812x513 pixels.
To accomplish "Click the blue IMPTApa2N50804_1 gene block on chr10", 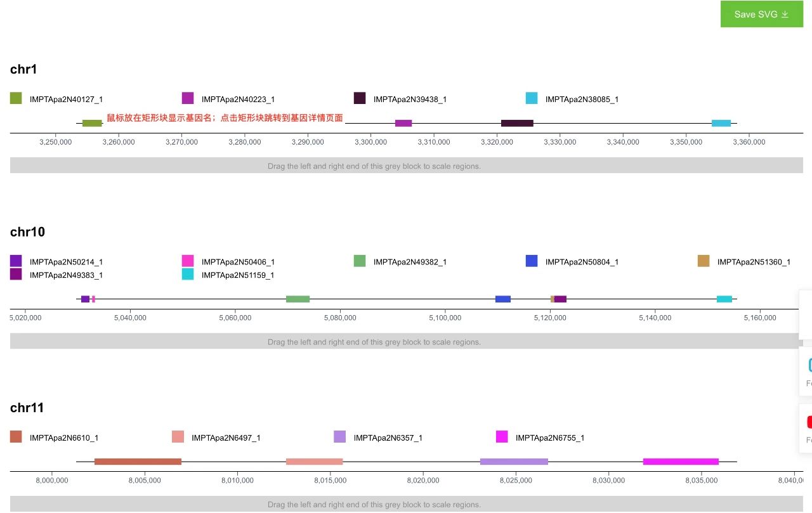I will pyautogui.click(x=503, y=299).
